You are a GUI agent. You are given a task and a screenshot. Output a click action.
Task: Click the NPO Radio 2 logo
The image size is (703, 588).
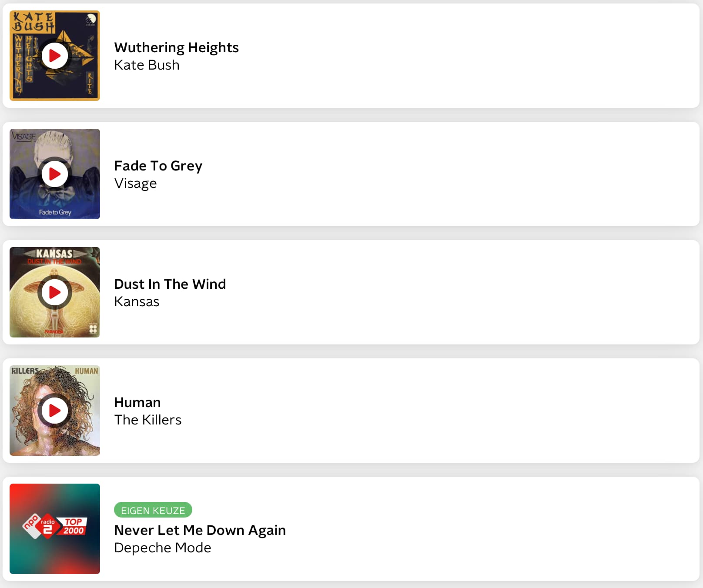(40, 525)
